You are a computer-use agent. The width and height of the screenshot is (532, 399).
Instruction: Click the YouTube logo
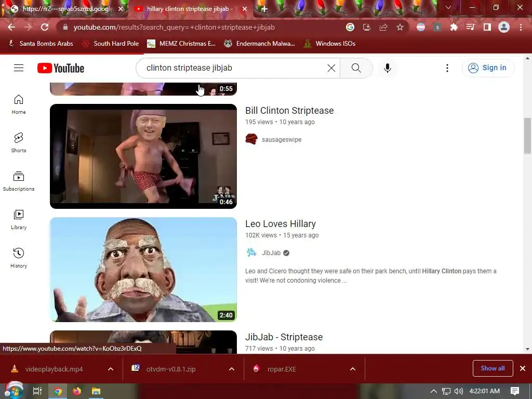click(61, 68)
